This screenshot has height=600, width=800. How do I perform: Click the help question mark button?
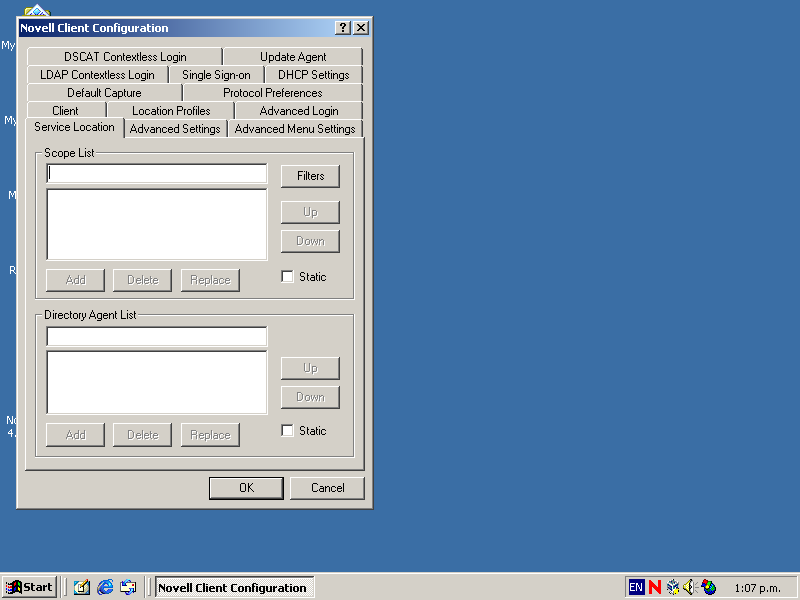click(343, 28)
